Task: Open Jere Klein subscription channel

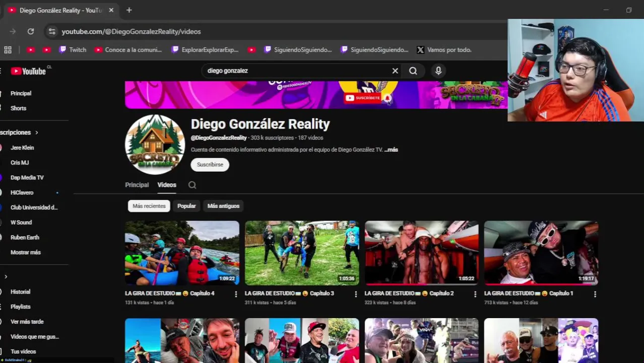Action: click(22, 148)
